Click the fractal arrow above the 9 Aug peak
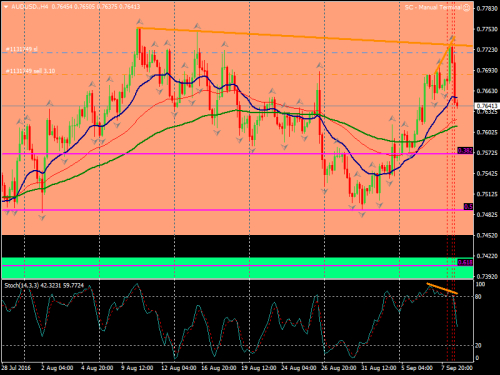The image size is (500, 375). 140,22
